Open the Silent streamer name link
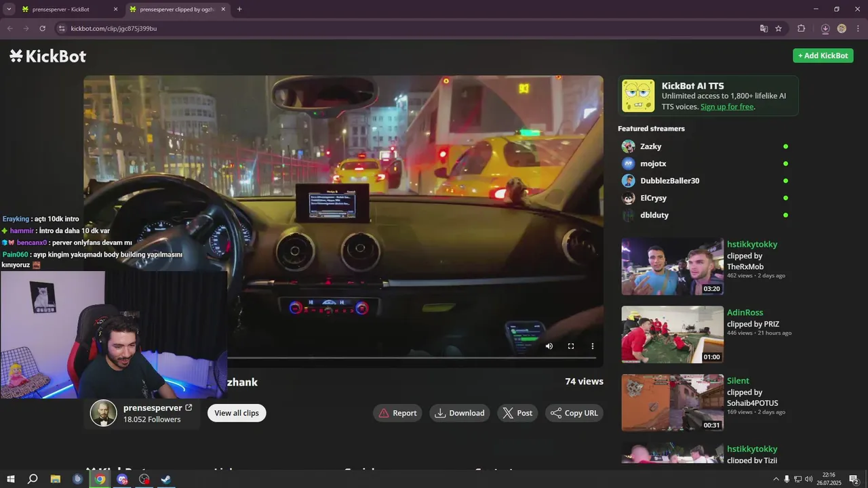Screen dimensions: 868x488 tap(738, 381)
